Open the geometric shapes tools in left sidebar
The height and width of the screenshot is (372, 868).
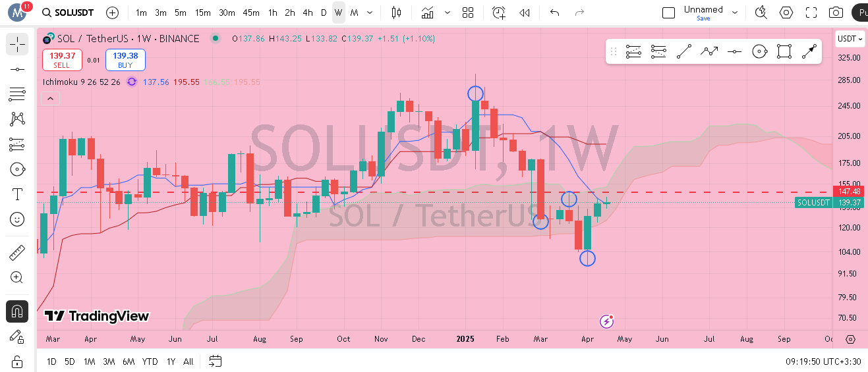pos(17,169)
